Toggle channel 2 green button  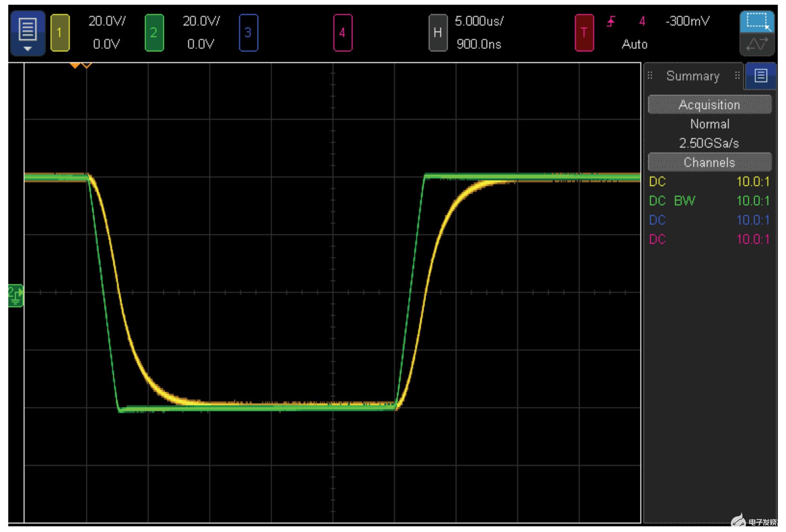point(154,33)
